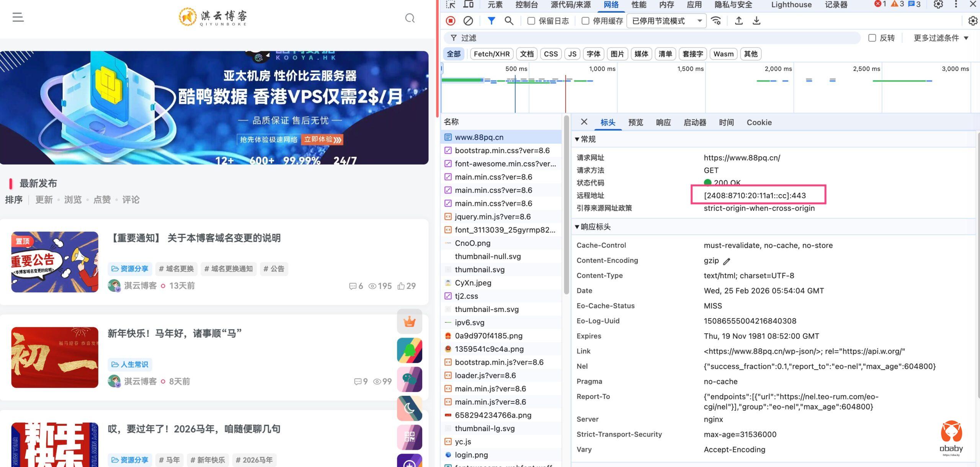Image resolution: width=980 pixels, height=467 pixels.
Task: Open the 已停用节流模式 throttling dropdown
Action: pyautogui.click(x=666, y=21)
